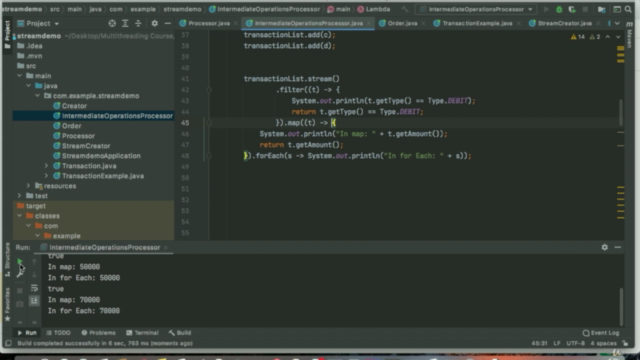Image resolution: width=640 pixels, height=360 pixels.
Task: Click 4 spaces indent setting
Action: (x=603, y=344)
